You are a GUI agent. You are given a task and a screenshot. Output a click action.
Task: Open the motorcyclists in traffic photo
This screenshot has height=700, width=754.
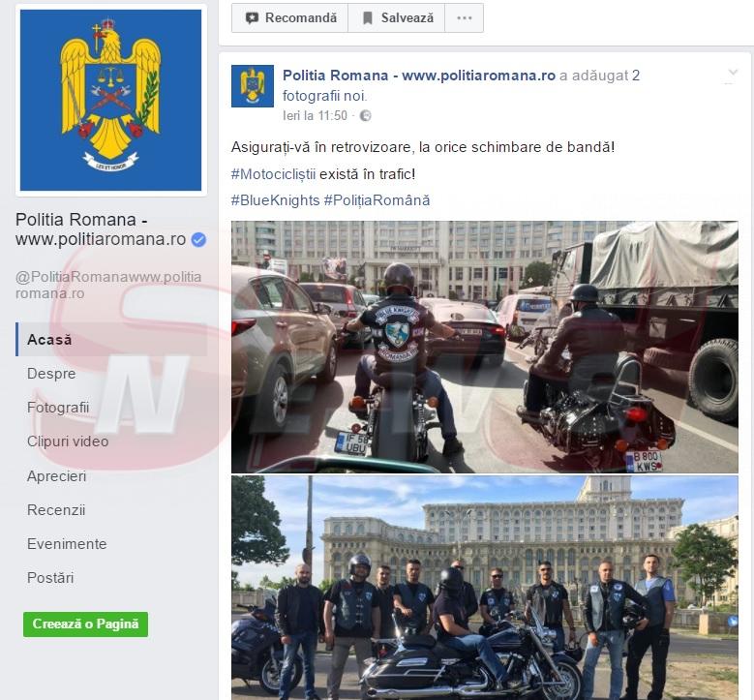(485, 347)
